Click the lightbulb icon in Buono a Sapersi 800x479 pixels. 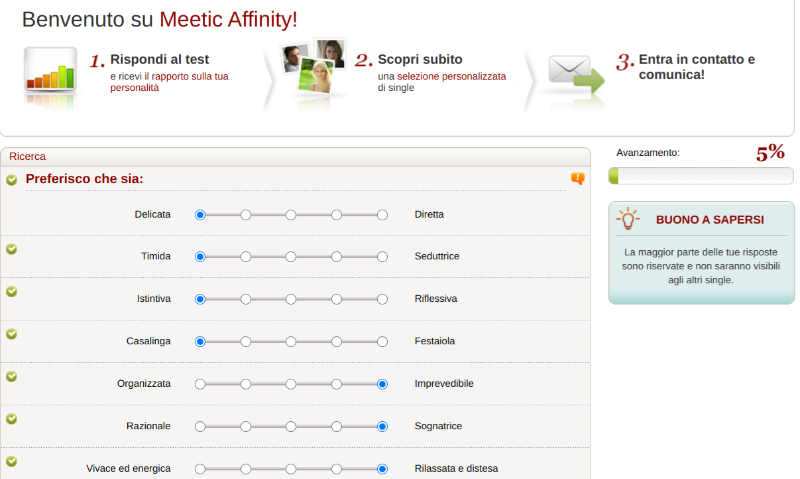point(628,218)
